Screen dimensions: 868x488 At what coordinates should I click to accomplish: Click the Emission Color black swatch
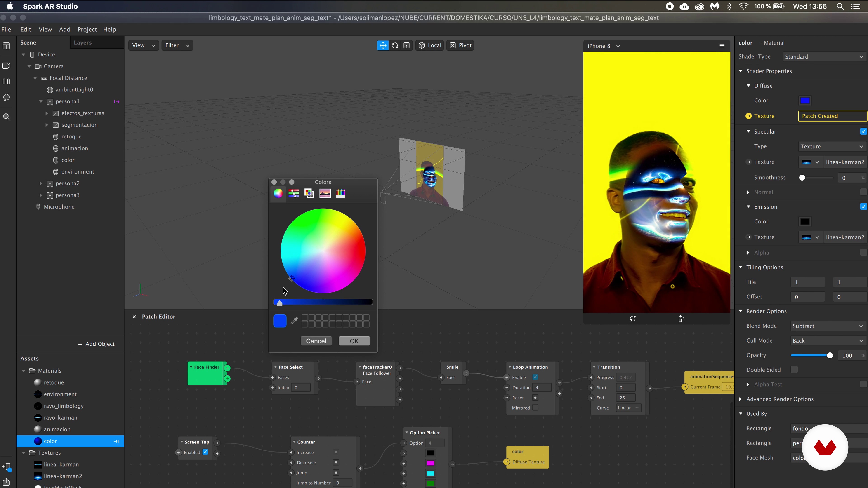click(x=805, y=222)
